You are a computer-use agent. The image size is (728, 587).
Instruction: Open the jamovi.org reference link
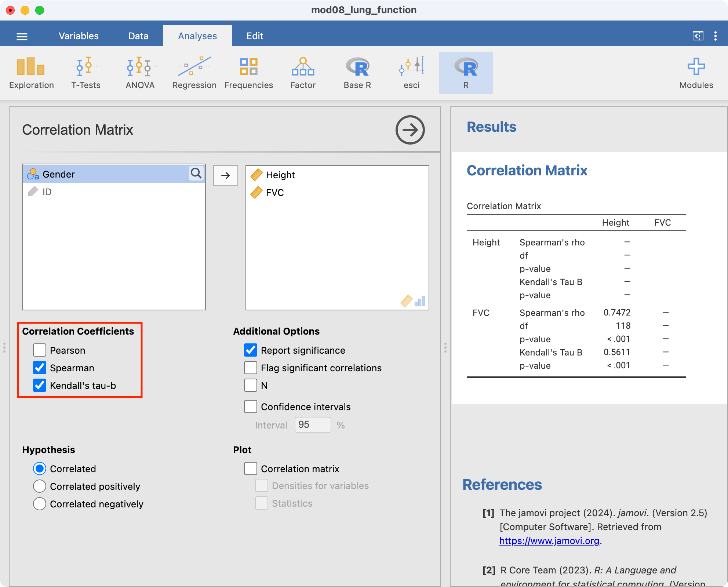pyautogui.click(x=549, y=541)
